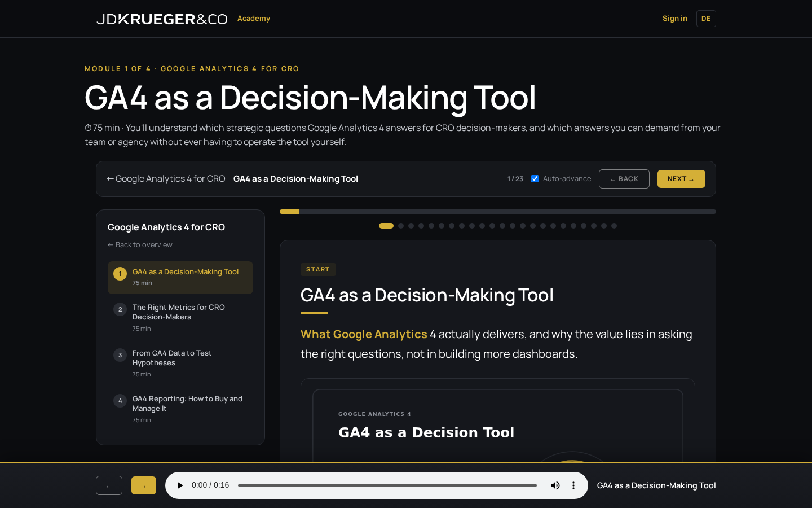Open the Academy link in header

pyautogui.click(x=254, y=19)
